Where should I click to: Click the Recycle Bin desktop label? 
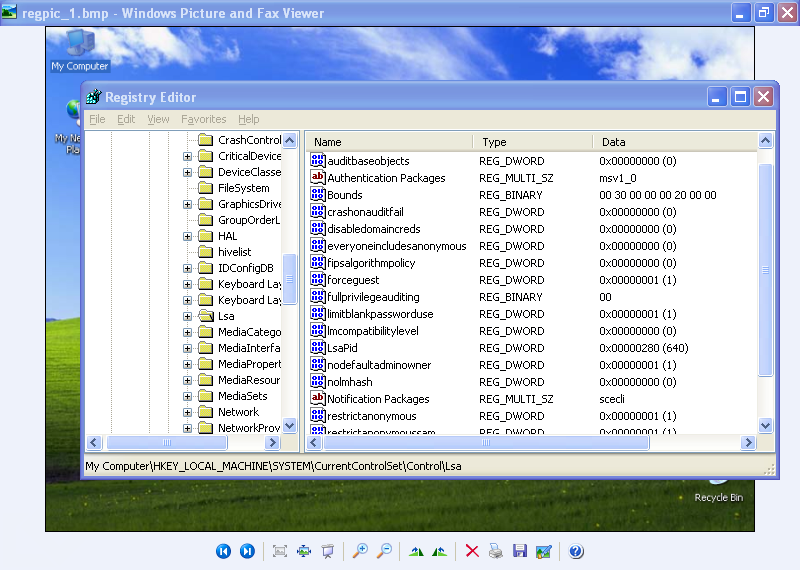pos(718,498)
